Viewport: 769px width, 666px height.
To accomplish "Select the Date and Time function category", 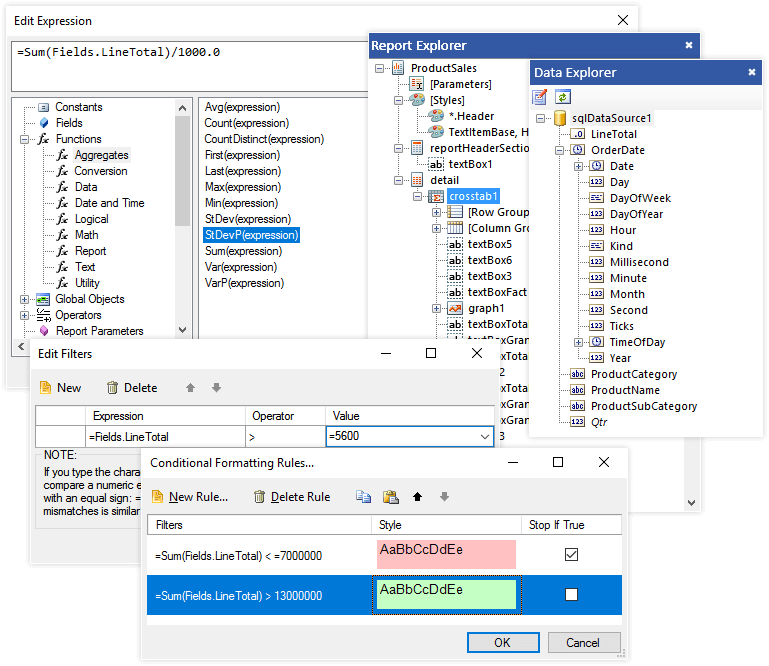I will pyautogui.click(x=109, y=203).
